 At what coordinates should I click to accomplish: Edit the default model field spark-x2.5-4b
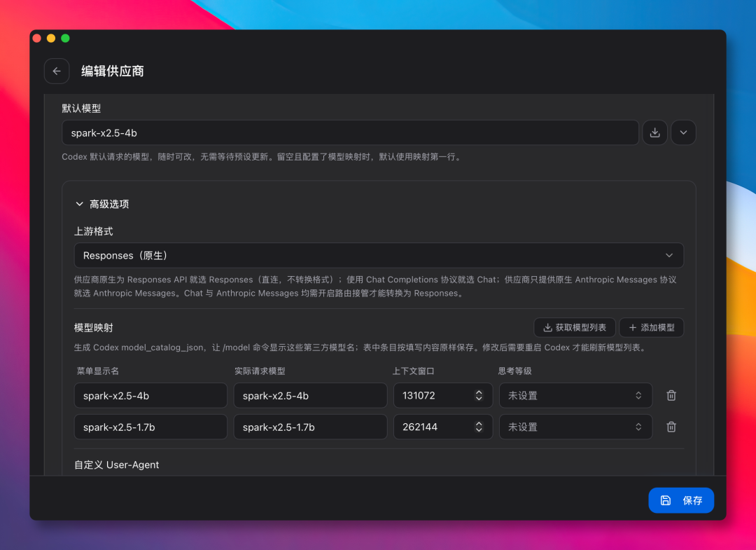(x=350, y=132)
